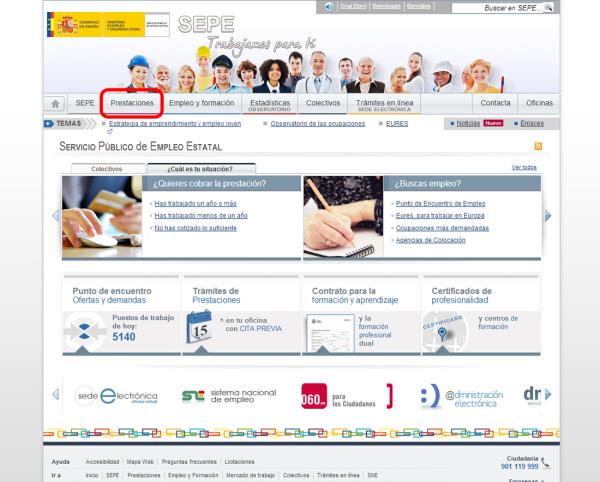Click the calendar icon for Cita Previa
This screenshot has width=600, height=482.
[x=199, y=327]
